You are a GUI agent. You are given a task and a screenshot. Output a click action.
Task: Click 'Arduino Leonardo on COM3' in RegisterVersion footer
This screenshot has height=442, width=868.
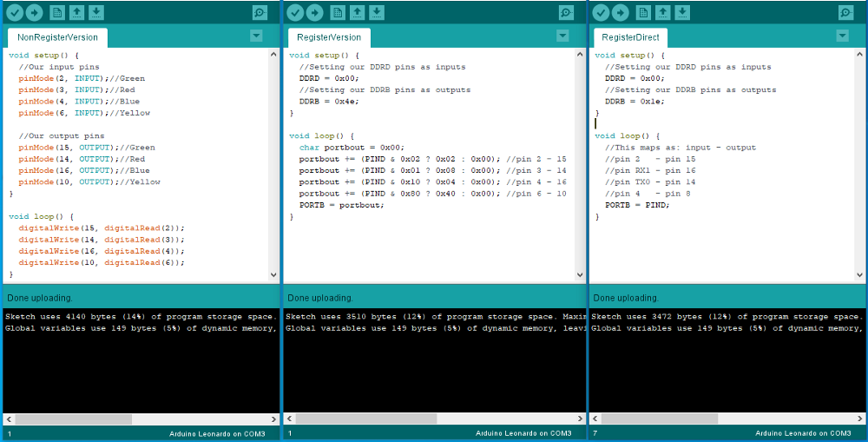pyautogui.click(x=523, y=433)
